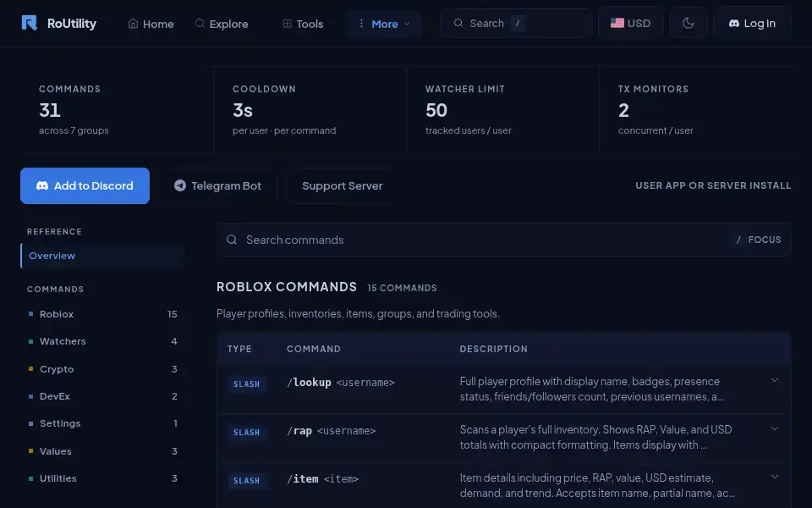Click the slash shortcut badge in header search
Screen dimensions: 812x508
point(518,23)
